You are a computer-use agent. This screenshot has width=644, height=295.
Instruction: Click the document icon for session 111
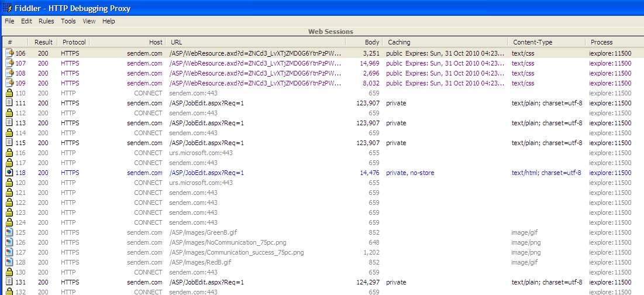coord(9,102)
